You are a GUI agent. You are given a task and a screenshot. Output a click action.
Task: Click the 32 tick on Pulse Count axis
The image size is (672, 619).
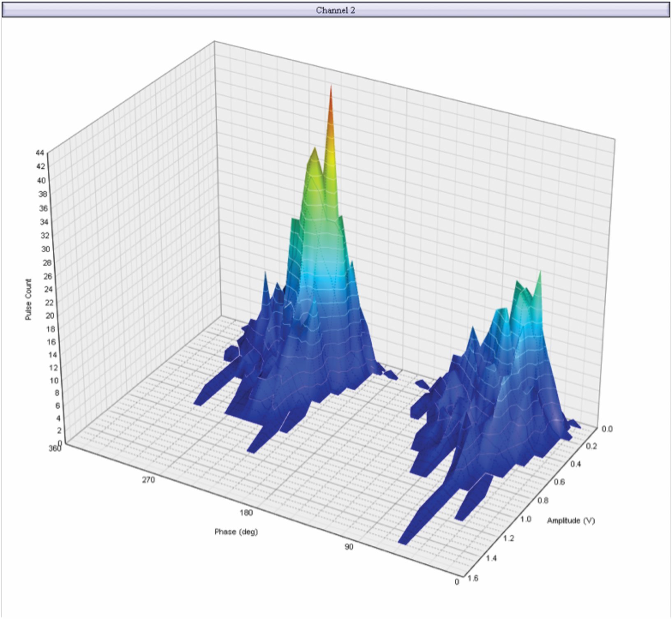point(45,235)
